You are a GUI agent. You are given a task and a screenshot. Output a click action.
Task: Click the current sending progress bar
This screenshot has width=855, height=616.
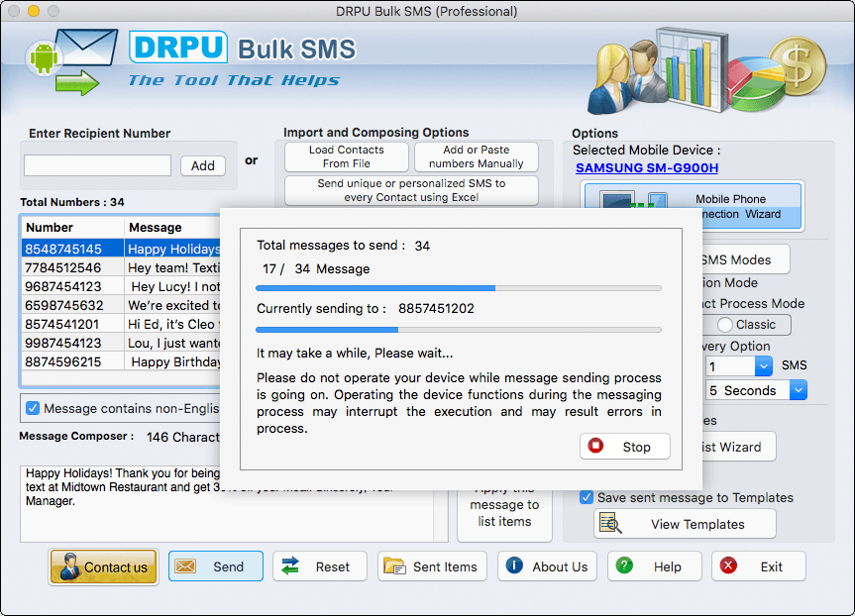coord(459,330)
